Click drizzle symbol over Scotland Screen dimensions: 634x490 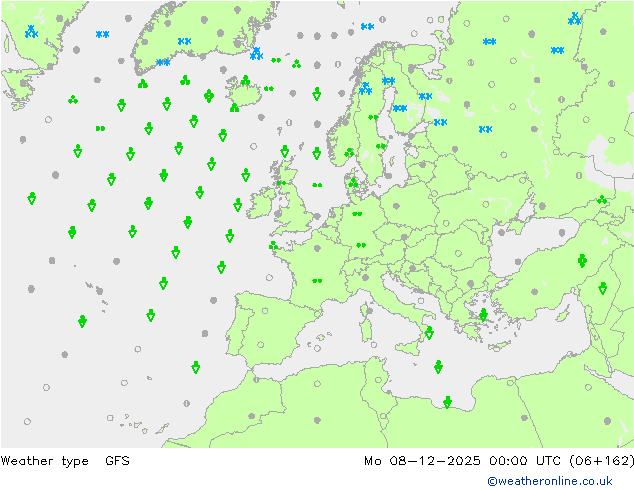point(281,183)
